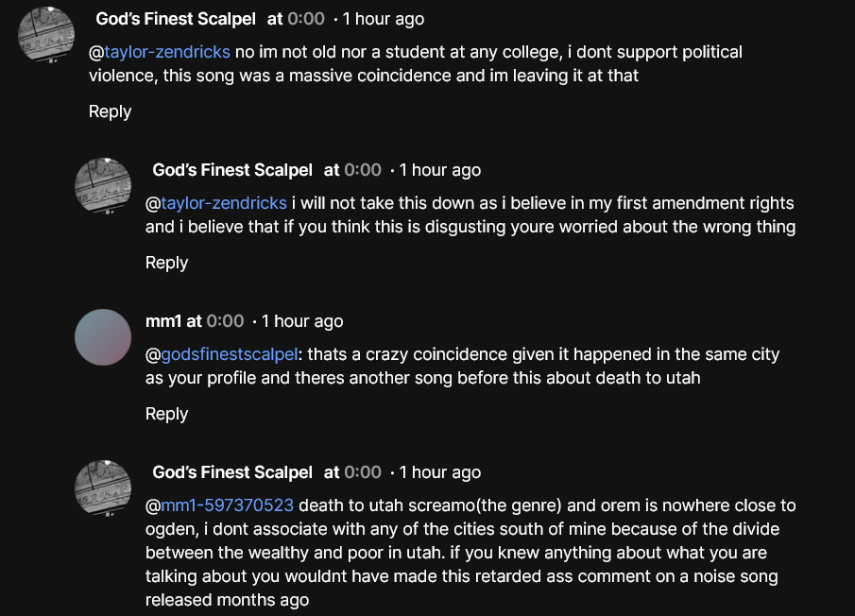The width and height of the screenshot is (855, 616).
Task: Click 0:00 timestamp on first amendment comment
Action: [363, 170]
